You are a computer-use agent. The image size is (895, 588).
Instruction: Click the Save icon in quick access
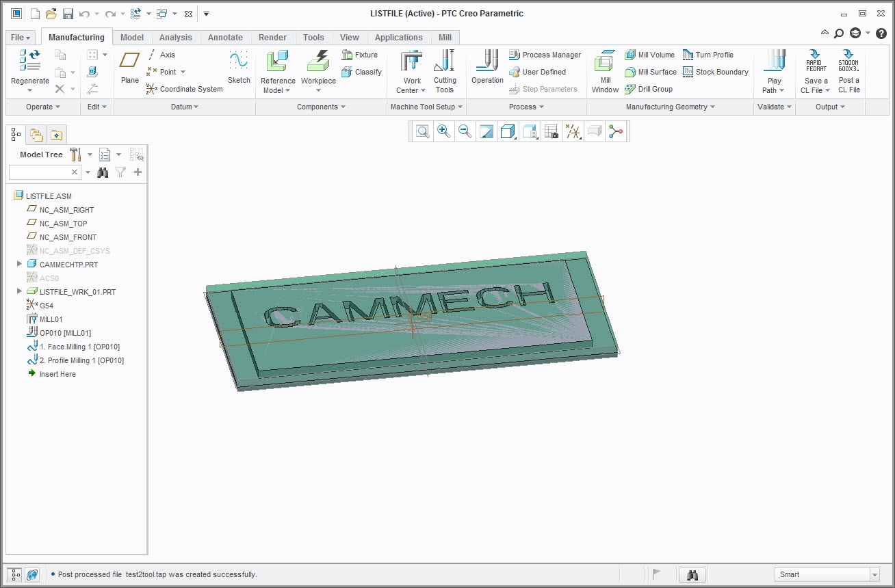pyautogui.click(x=68, y=14)
